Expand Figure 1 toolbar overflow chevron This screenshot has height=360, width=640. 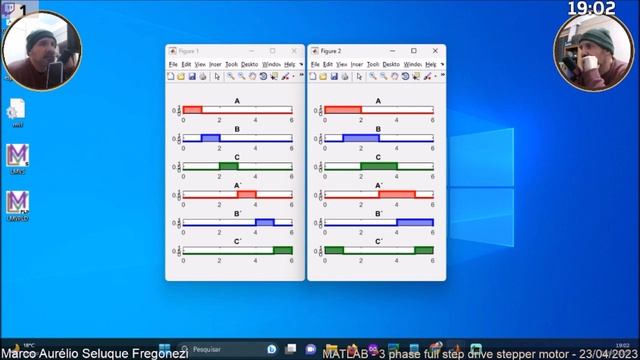pos(302,75)
